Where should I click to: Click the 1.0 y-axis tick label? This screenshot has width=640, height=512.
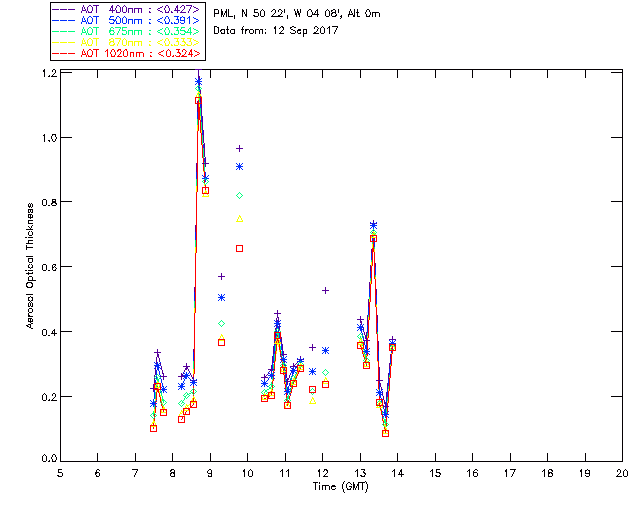click(x=49, y=138)
